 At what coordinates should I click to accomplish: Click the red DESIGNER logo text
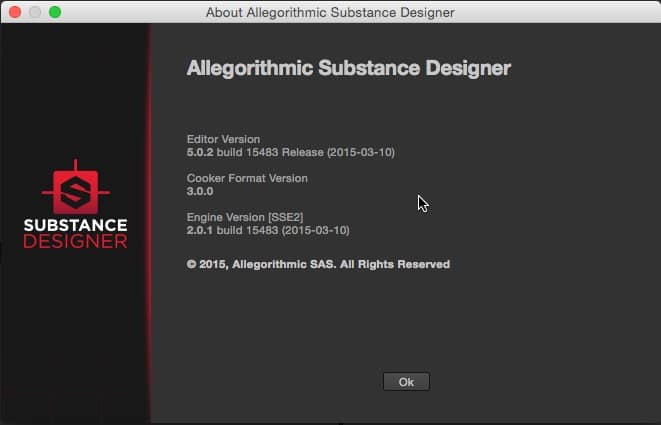(x=75, y=242)
